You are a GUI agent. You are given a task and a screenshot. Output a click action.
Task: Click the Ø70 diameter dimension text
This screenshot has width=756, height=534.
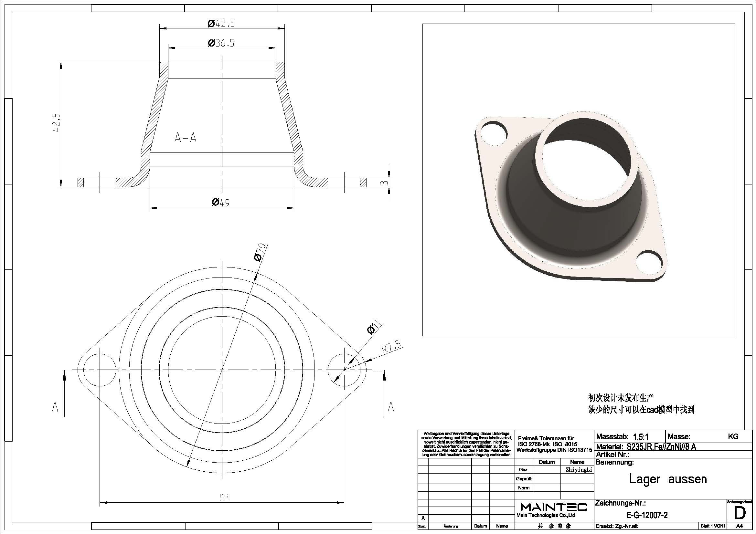[260, 252]
